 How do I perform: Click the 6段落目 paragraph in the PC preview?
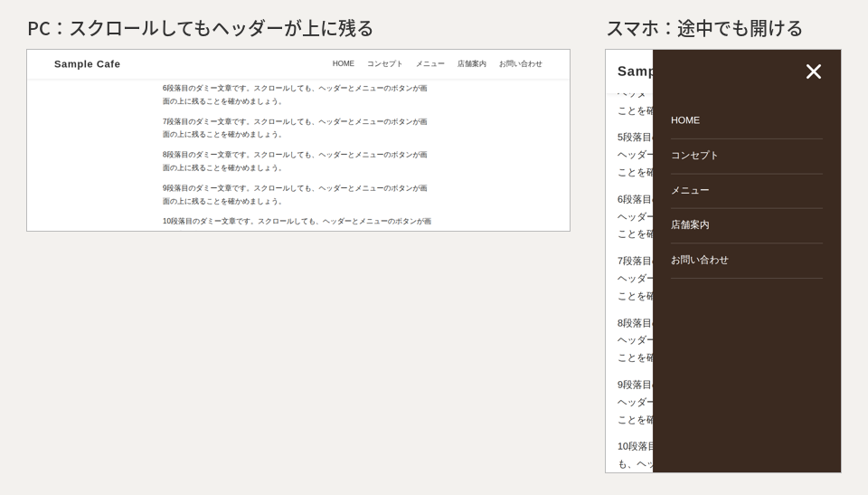[295, 95]
